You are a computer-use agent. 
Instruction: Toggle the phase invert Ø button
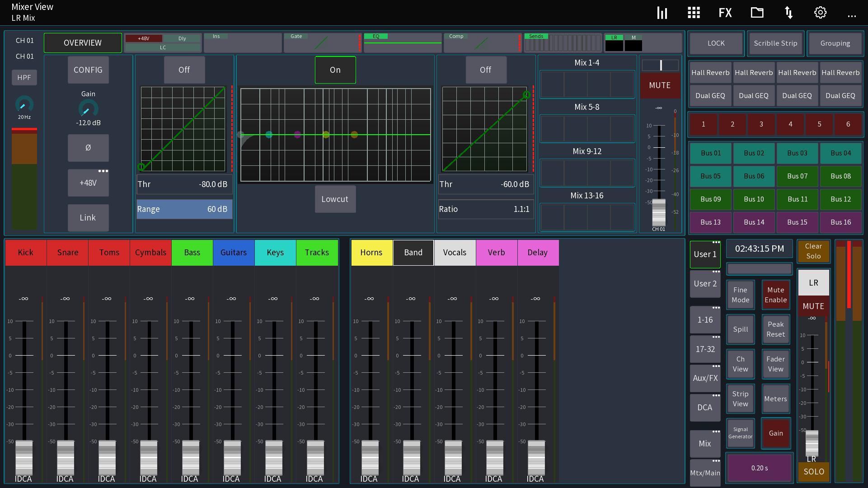point(88,148)
